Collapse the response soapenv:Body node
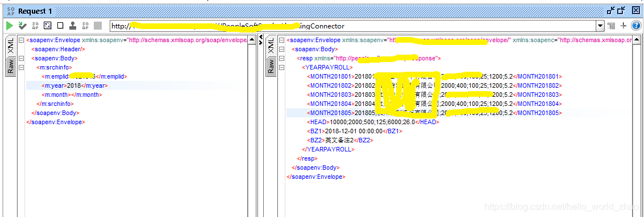This screenshot has height=217, width=644. click(281, 50)
